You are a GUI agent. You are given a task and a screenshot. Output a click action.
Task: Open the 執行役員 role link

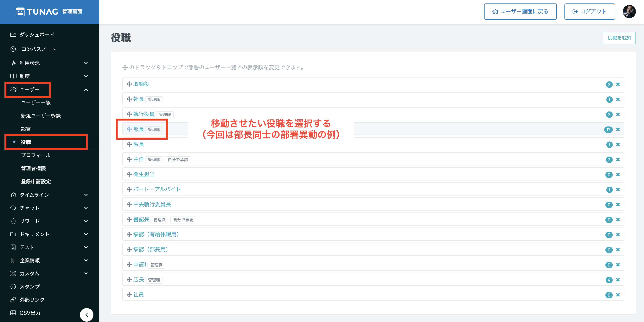pyautogui.click(x=144, y=114)
